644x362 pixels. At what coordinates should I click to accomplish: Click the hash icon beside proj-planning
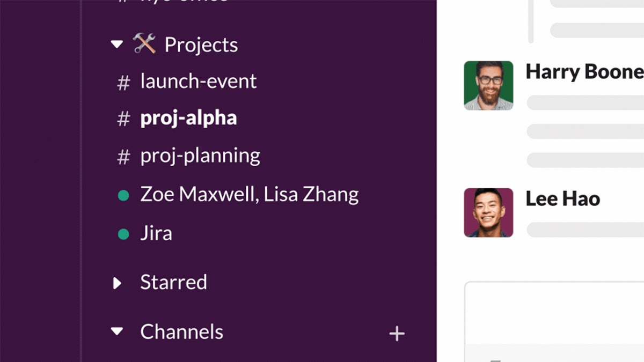(124, 155)
